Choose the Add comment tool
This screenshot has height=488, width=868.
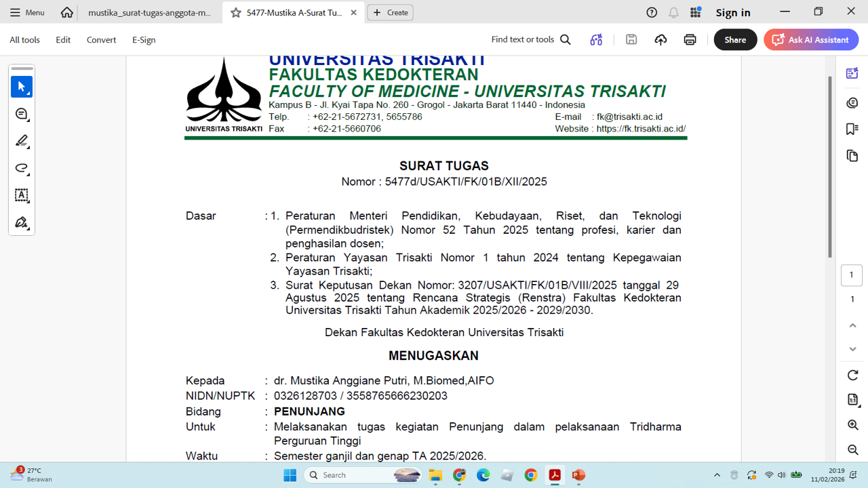[x=22, y=114]
